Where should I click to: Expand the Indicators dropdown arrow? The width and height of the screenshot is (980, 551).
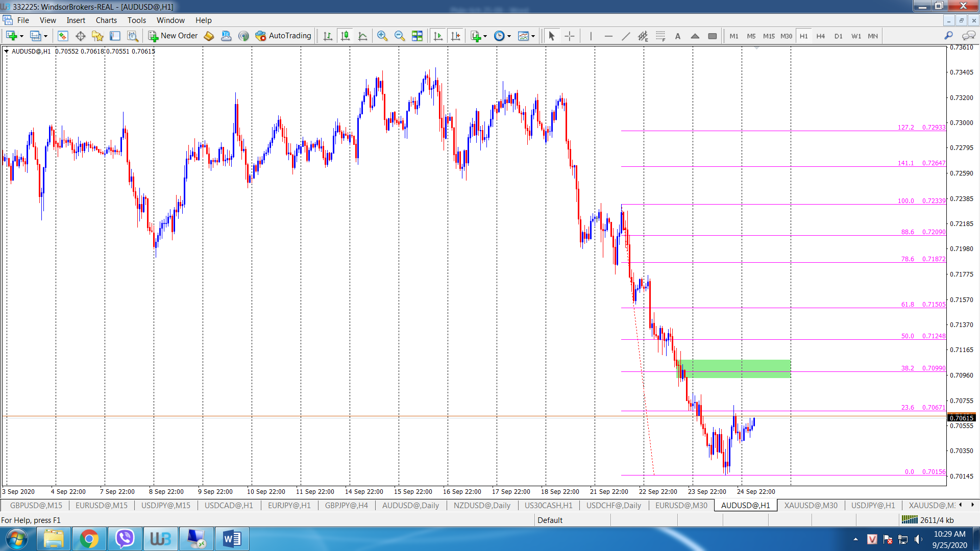485,36
